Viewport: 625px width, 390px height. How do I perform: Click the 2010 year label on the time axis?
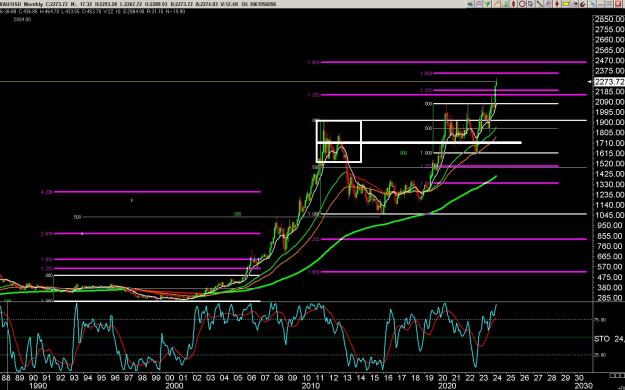click(311, 386)
